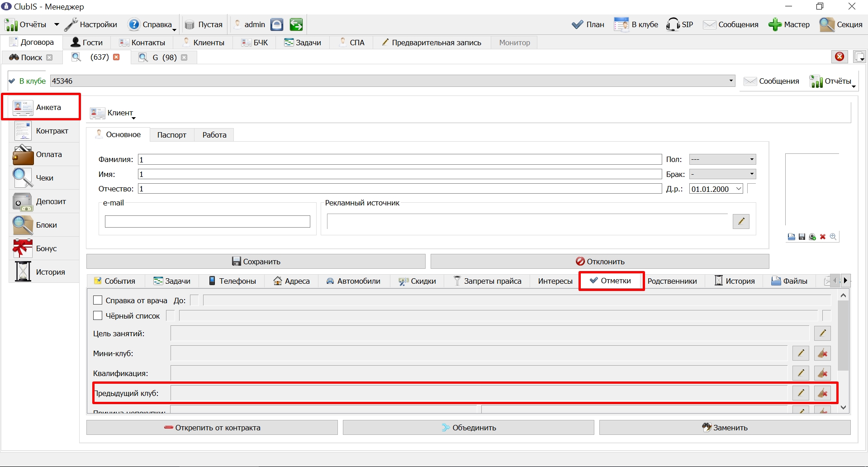
Task: Toggle the small checkbox after Д.р. date
Action: pos(752,189)
